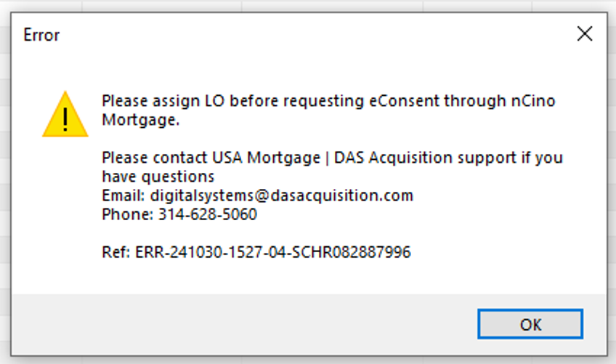This screenshot has width=616, height=364.
Task: Click the gray footer area left of OK
Action: [243, 324]
